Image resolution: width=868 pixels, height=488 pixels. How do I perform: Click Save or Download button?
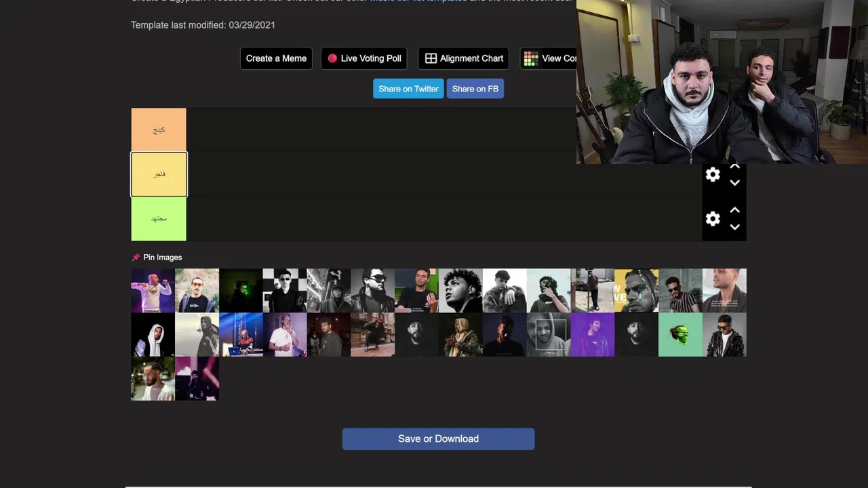tap(438, 439)
